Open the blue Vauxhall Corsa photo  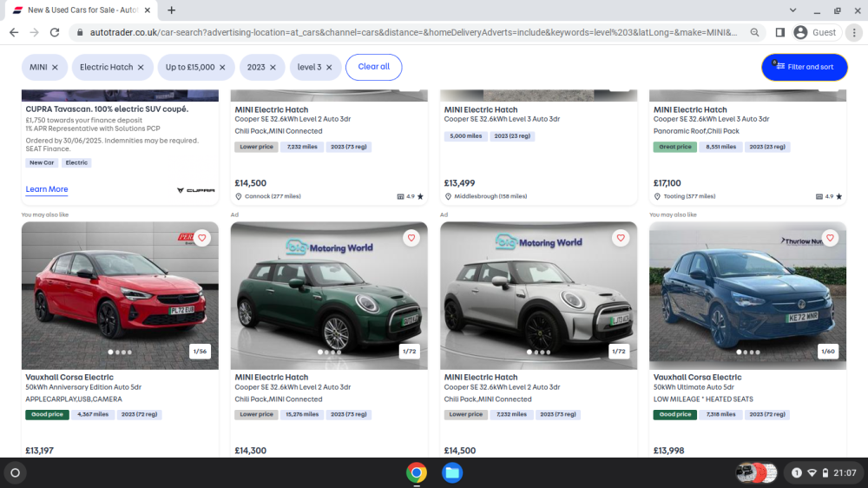(x=748, y=296)
